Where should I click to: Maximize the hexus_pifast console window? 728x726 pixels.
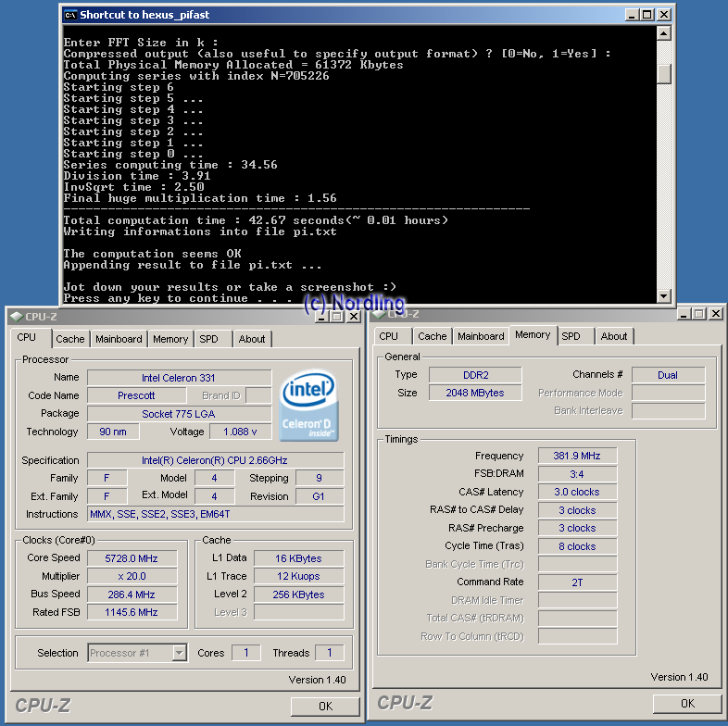coord(646,15)
